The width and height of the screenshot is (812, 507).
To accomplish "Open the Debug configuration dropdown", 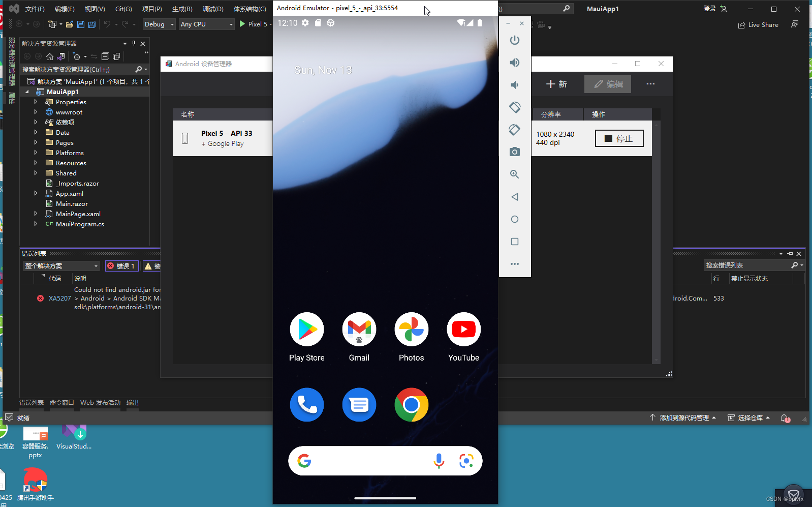I will coord(159,24).
